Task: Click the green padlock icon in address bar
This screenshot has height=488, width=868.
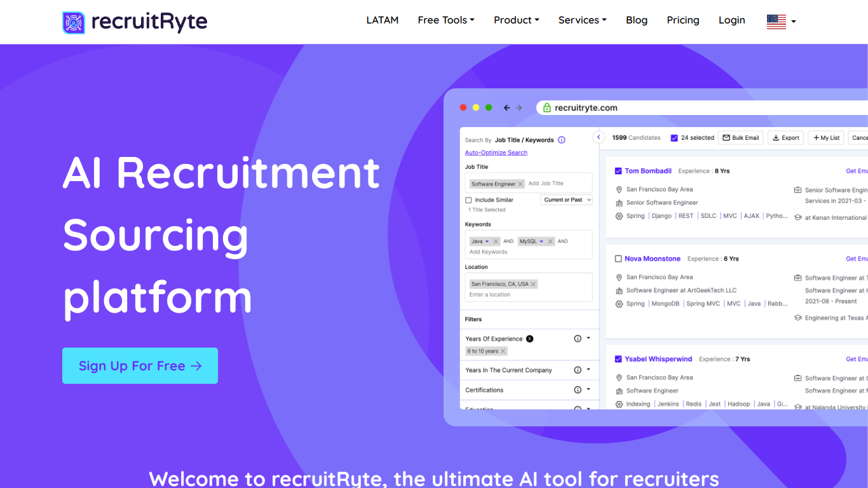Action: pos(547,108)
